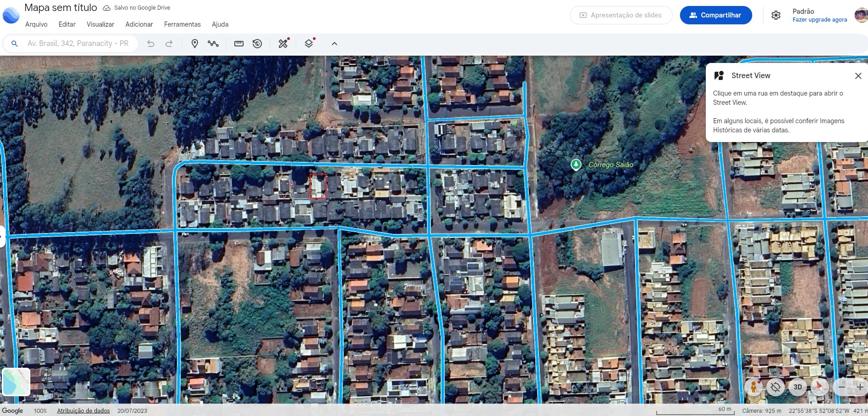Open the historical imagery tool
The image size is (868, 416).
257,44
